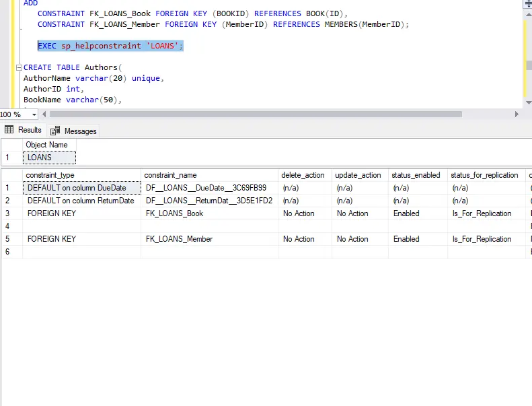Select the DF__LOANS__ReturnDat__3D5E1FD2 cell
The height and width of the screenshot is (406, 532).
(209, 201)
